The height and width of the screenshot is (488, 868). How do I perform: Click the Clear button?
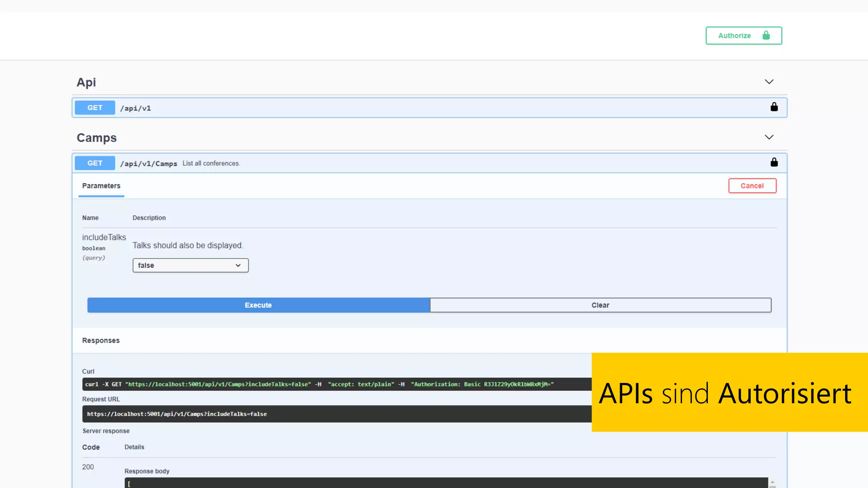point(601,305)
